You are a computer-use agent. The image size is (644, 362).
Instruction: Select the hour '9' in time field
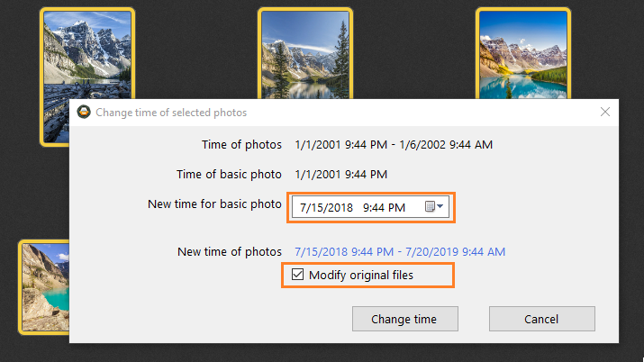tap(366, 208)
